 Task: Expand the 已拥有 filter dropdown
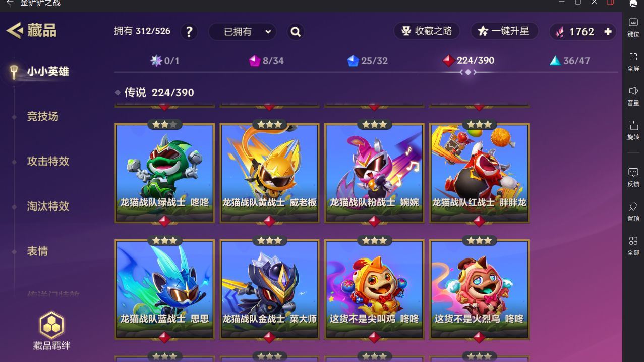243,32
